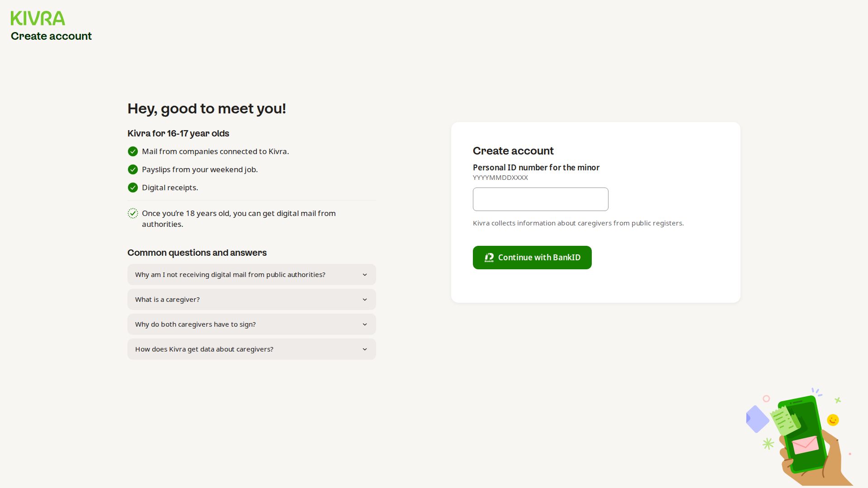Click checkmark icon beside Payslips from your weekend job
The width and height of the screenshot is (868, 488).
pyautogui.click(x=133, y=169)
